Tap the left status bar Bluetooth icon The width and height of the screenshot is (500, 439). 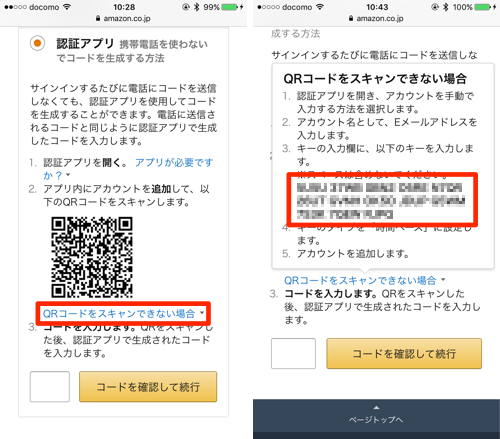point(197,7)
